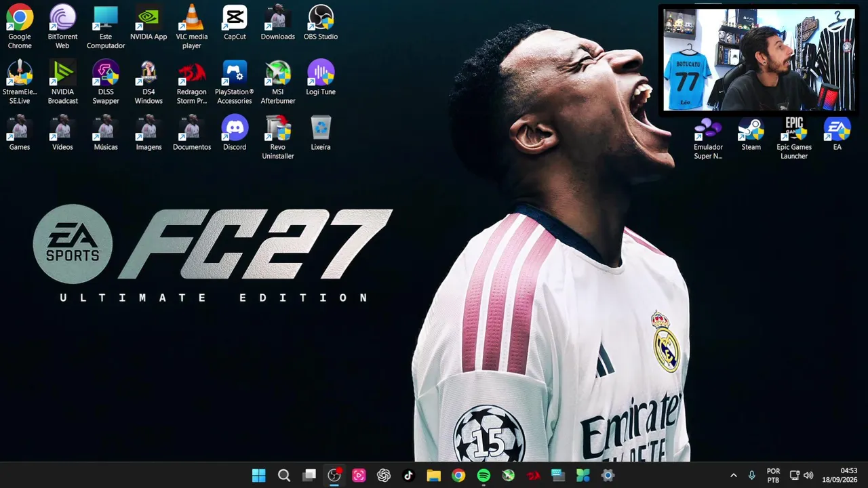The height and width of the screenshot is (488, 868).
Task: Open the NVIDIA App shortcut
Action: tap(149, 23)
